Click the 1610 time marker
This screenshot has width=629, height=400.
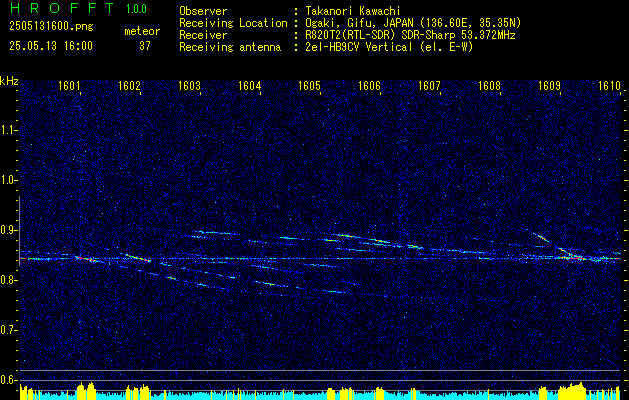click(x=609, y=86)
